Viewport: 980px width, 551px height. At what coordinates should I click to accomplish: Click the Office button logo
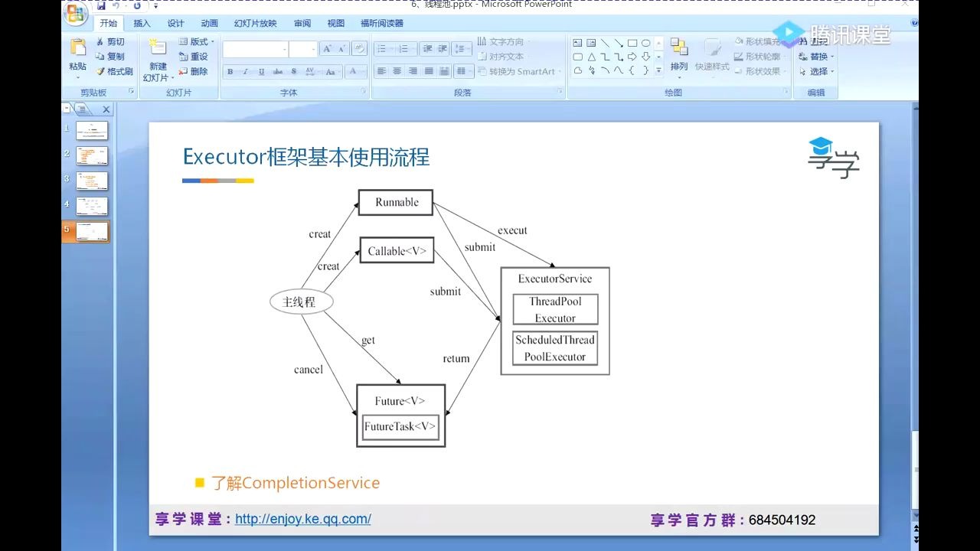[x=75, y=13]
